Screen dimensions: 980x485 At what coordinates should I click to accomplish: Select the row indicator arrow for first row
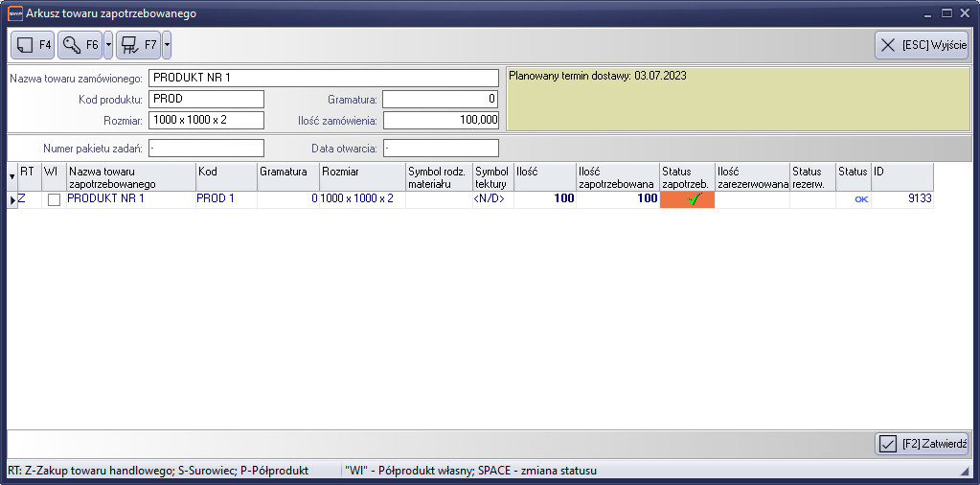point(12,199)
